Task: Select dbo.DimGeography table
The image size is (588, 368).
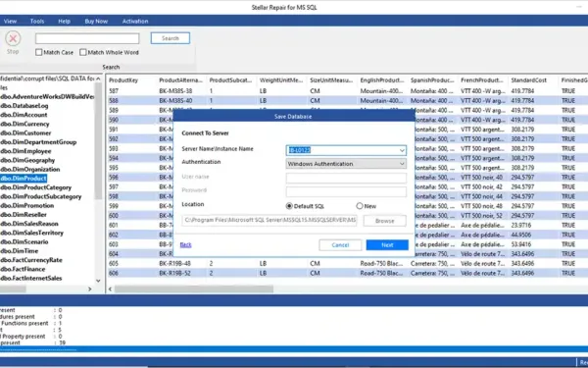Action: pyautogui.click(x=27, y=160)
